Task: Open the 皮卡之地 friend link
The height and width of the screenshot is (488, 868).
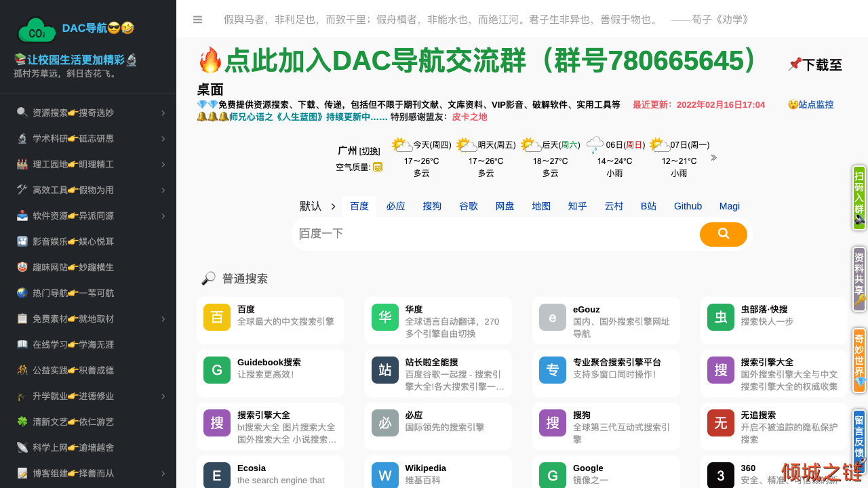Action: pyautogui.click(x=469, y=117)
